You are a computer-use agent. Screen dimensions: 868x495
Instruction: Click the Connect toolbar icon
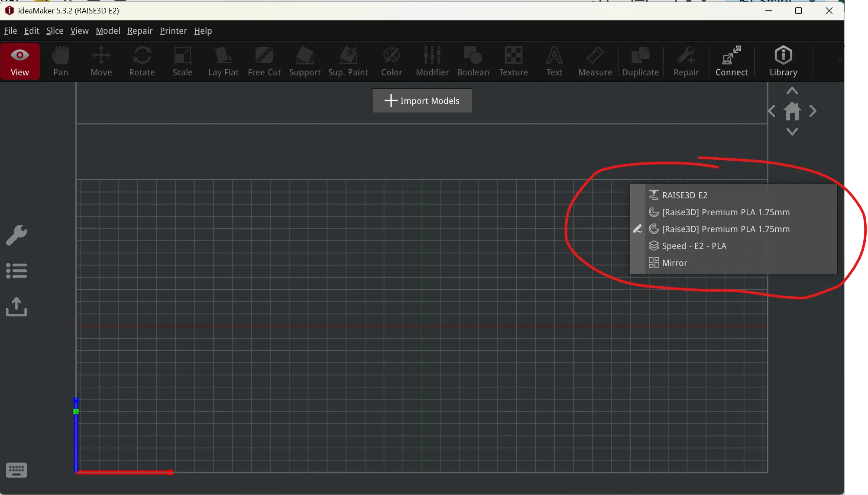pyautogui.click(x=732, y=61)
